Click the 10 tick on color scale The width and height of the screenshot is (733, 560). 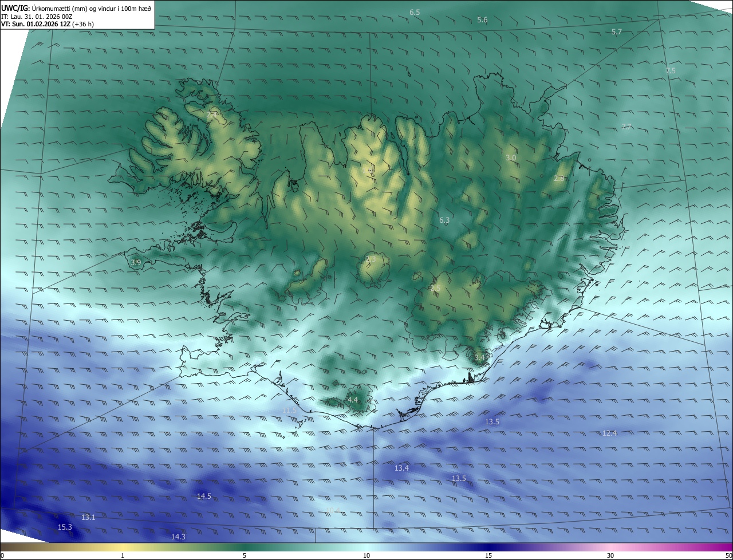[366, 555]
